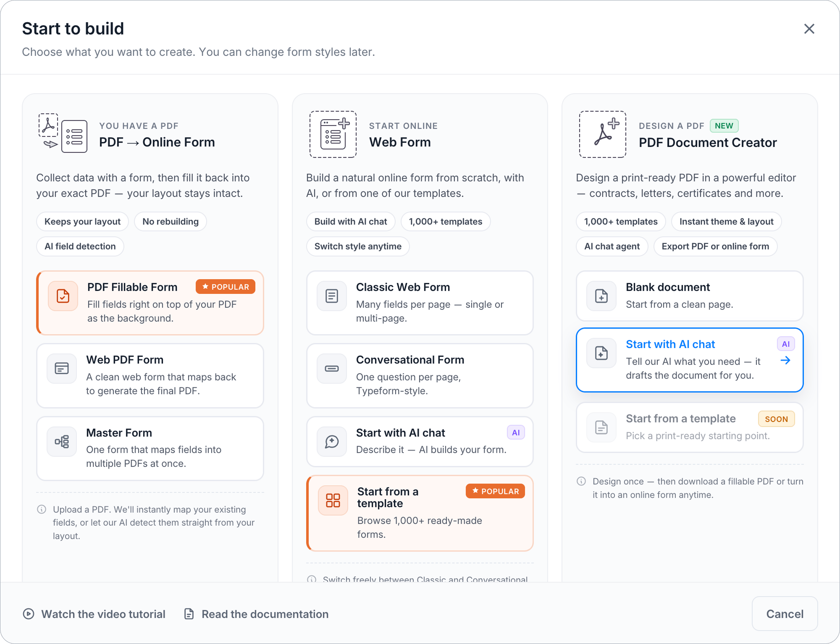Choose the PDF Fillable Form option
This screenshot has height=644, width=840.
150,303
